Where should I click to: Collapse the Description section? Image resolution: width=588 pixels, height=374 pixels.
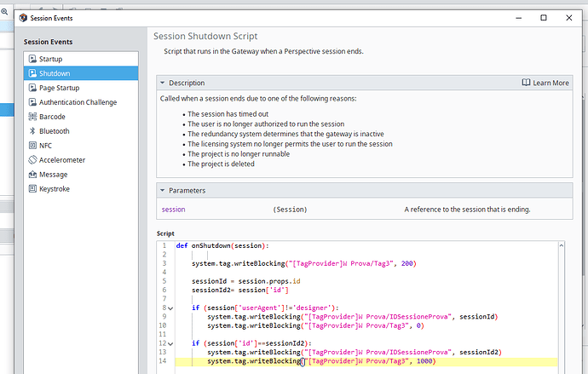(x=163, y=83)
